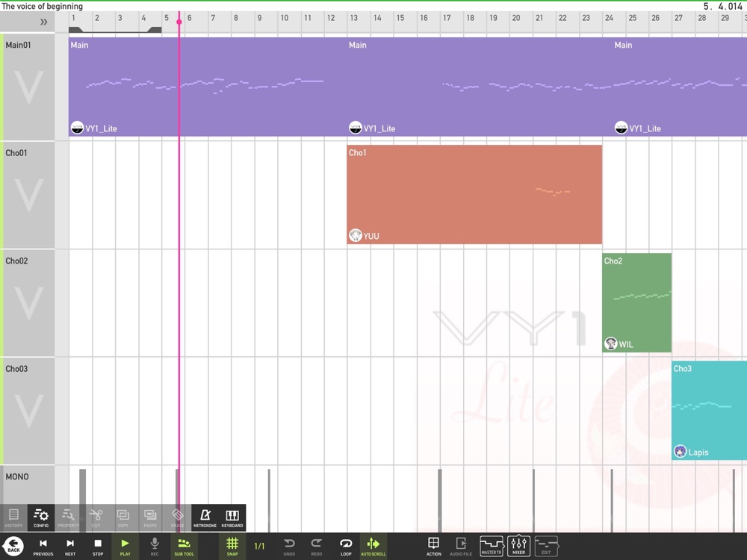
Task: Click measure 13 on the ruler
Action: pos(353,18)
